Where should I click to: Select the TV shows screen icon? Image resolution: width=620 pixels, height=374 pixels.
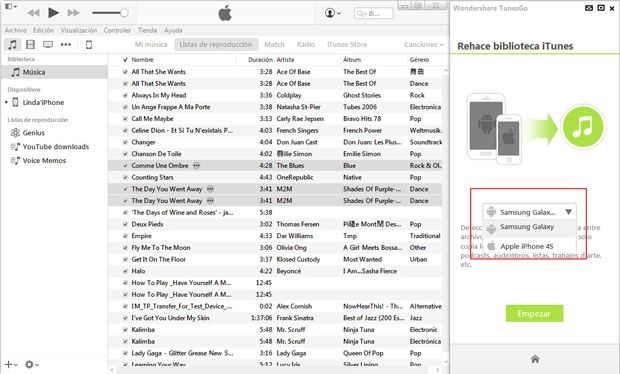[x=48, y=44]
